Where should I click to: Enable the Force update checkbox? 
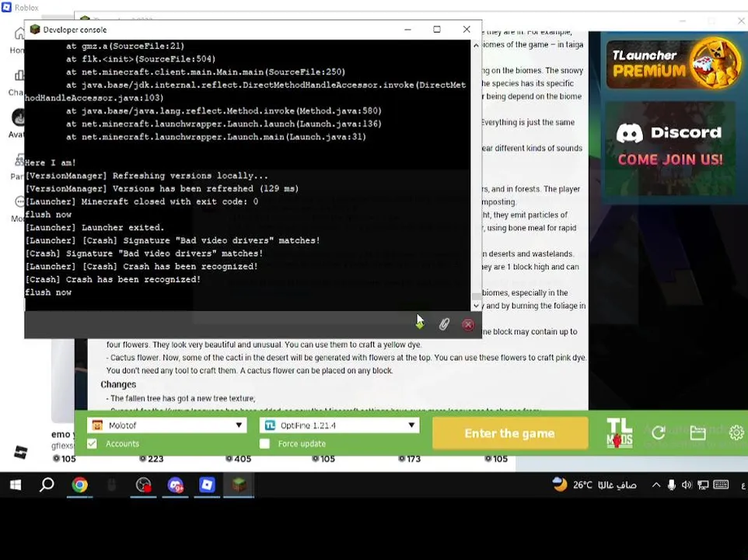tap(265, 443)
